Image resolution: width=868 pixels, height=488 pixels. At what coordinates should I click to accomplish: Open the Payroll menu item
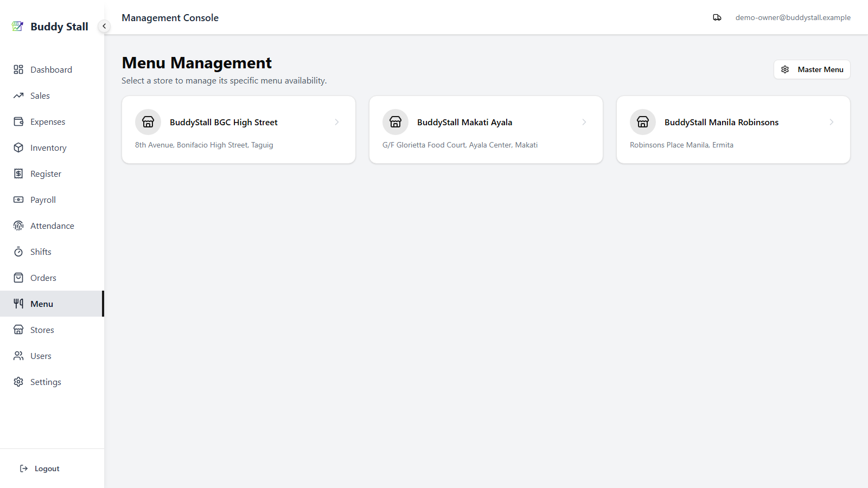coord(52,200)
